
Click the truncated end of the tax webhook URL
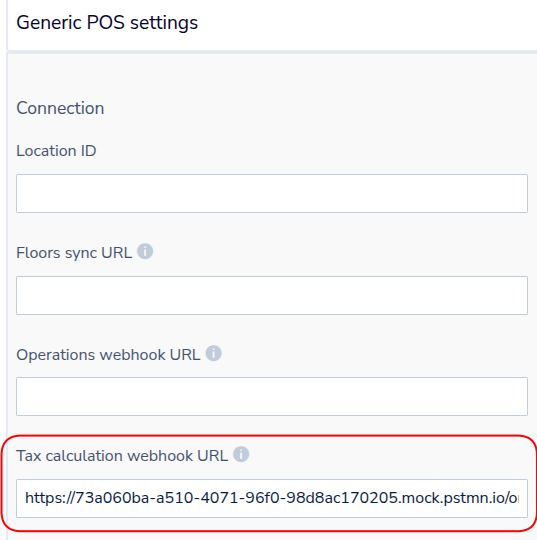coord(513,498)
